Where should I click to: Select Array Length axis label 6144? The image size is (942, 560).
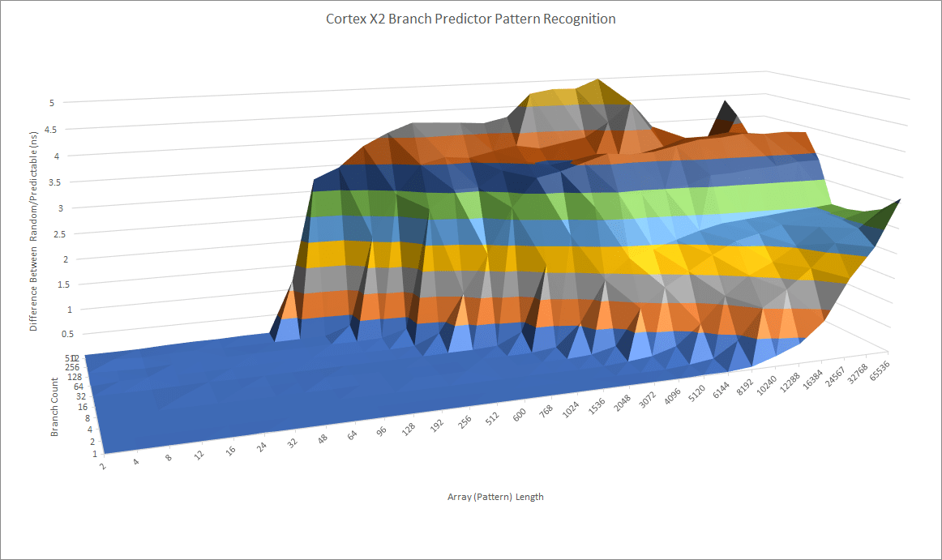point(721,389)
